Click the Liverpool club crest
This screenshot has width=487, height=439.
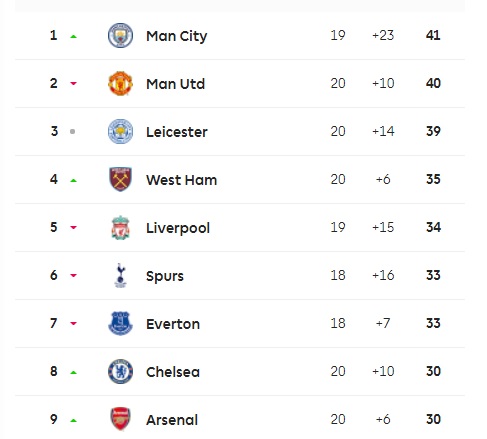[x=120, y=227]
